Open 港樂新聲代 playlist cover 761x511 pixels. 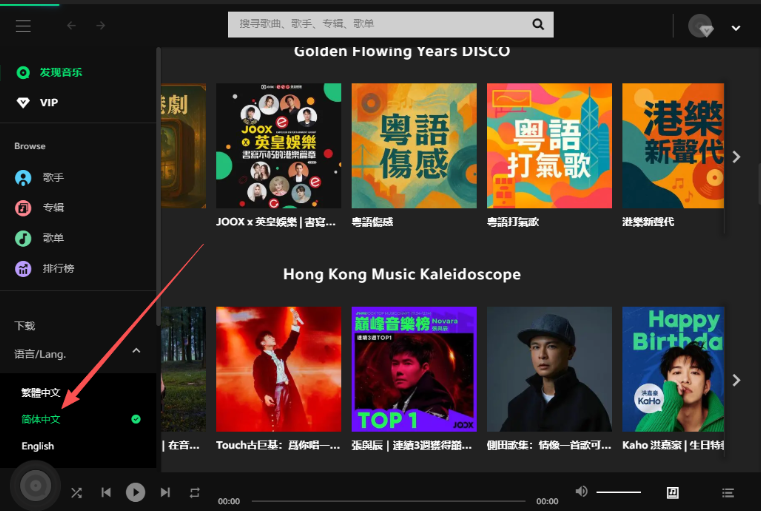[673, 146]
